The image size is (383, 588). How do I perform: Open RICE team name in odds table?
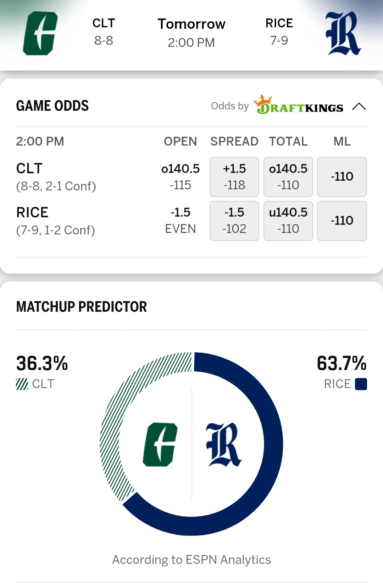pos(32,212)
